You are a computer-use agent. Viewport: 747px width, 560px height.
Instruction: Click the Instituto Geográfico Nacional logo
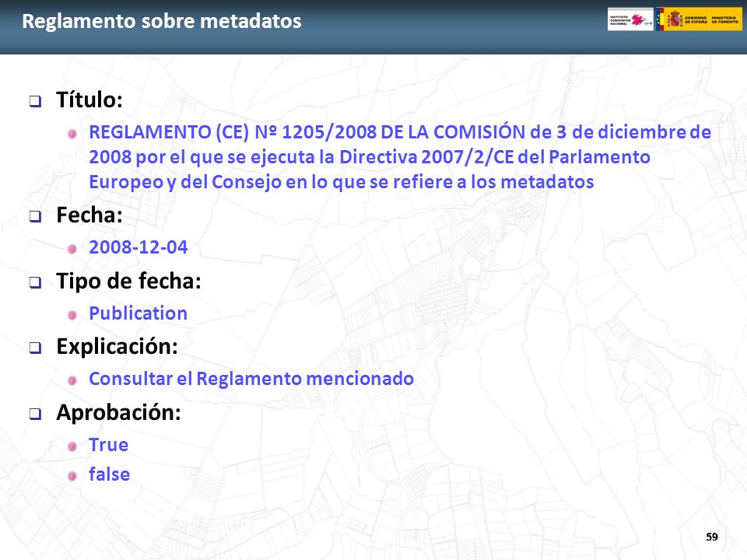point(630,19)
